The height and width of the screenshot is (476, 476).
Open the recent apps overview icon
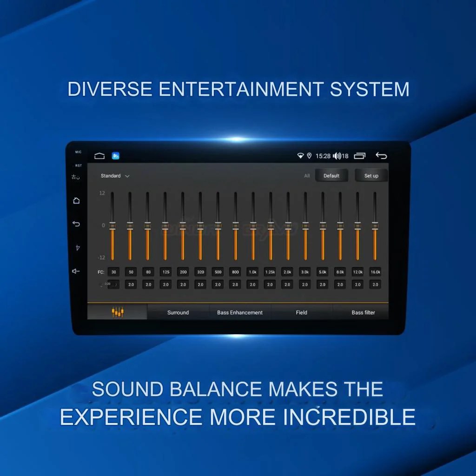point(360,156)
